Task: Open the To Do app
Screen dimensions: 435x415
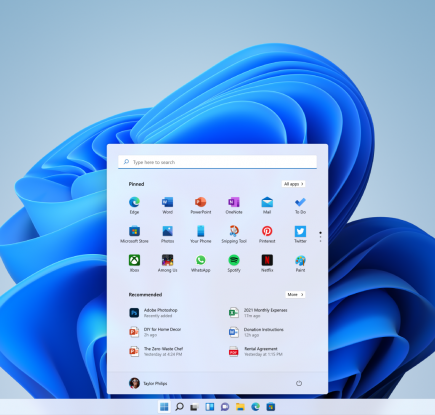Action: (x=300, y=205)
